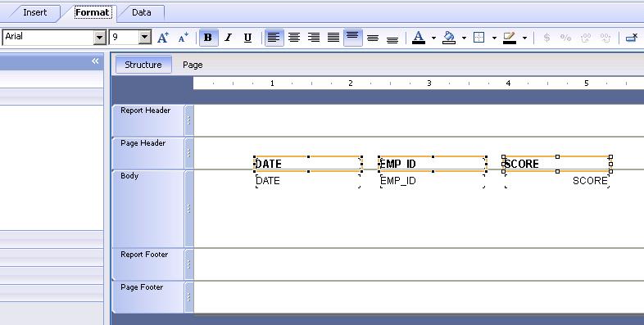
Task: Align text left
Action: [x=274, y=38]
